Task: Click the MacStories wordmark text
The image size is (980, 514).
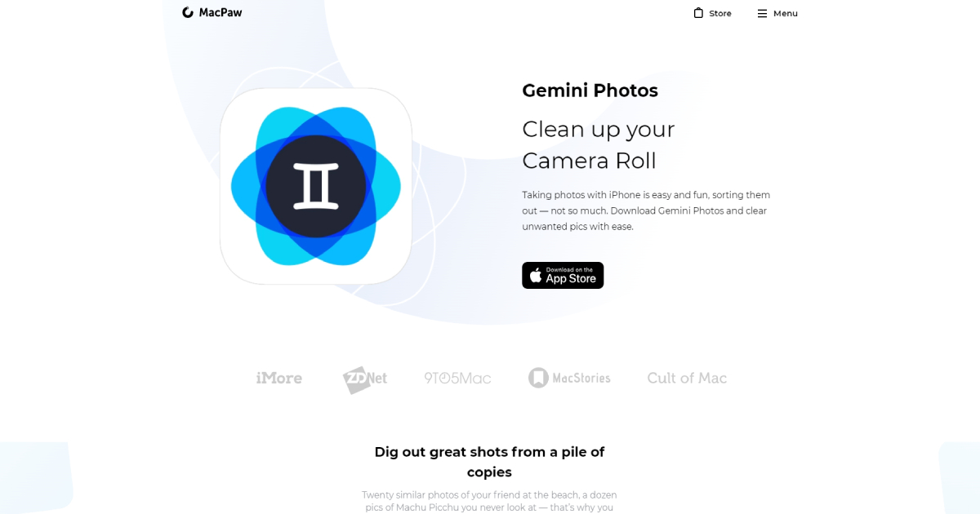Action: [581, 378]
